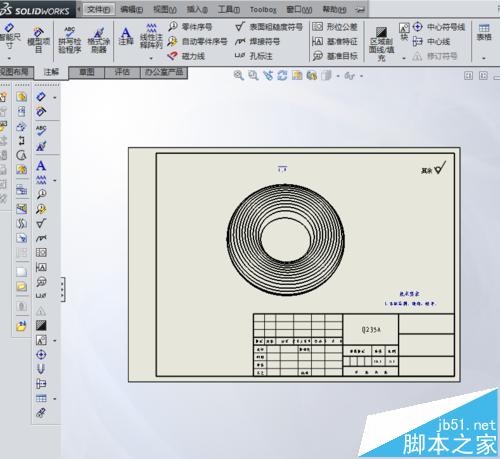This screenshot has height=459, width=500.
Task: Select the Smart Dimension tool in ribbon
Action: pyautogui.click(x=9, y=36)
